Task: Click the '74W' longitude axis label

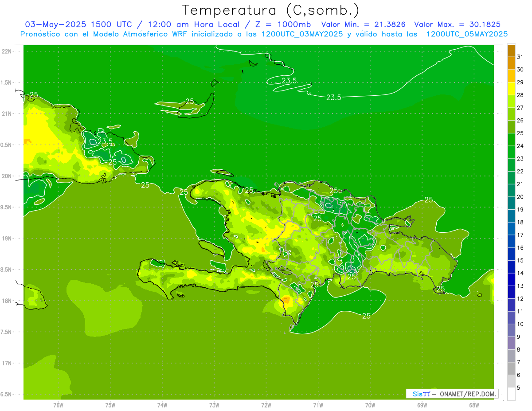Action: [x=162, y=405]
